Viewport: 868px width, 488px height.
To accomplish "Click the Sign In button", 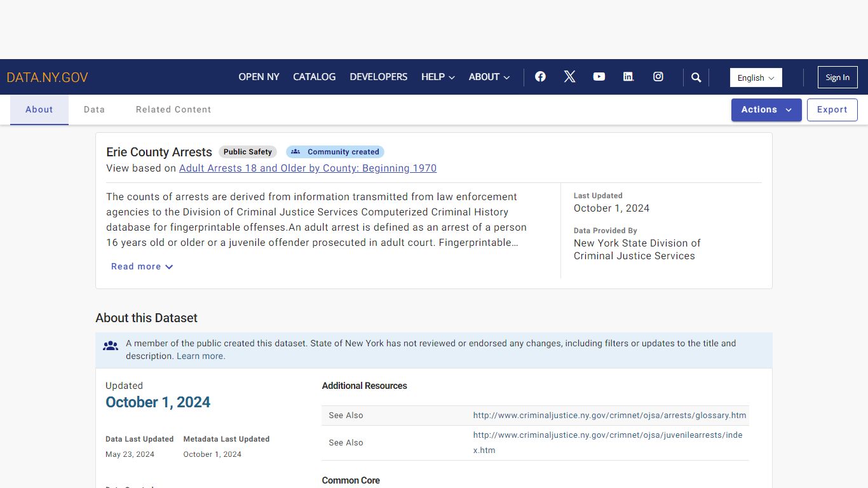I will [837, 78].
